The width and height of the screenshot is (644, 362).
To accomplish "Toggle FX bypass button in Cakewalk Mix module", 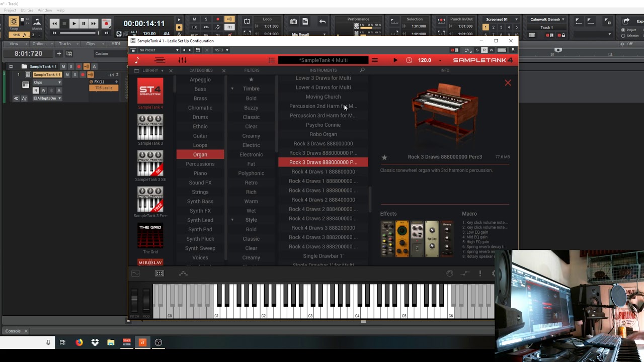I will click(194, 27).
